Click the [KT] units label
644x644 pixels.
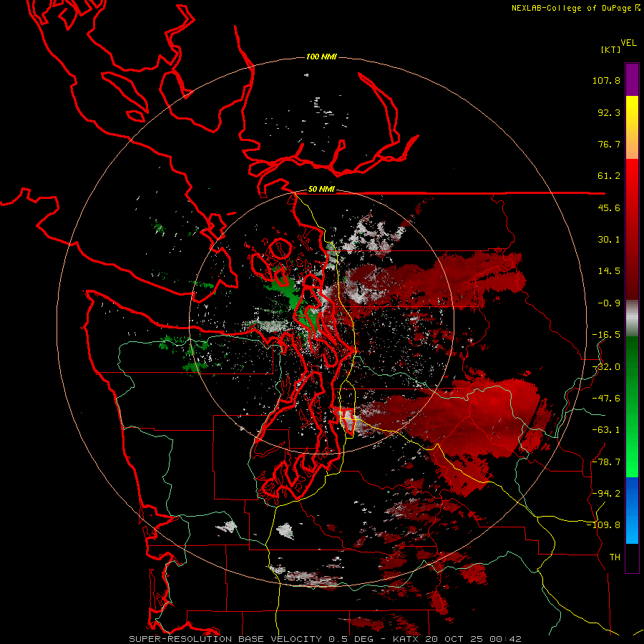coord(610,49)
